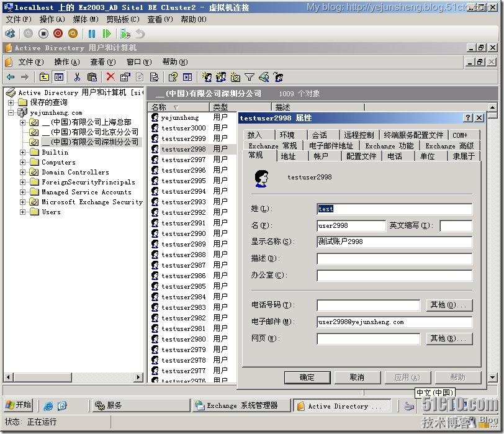Click the find objects icon
Image resolution: width=504 pixels, height=434 pixels.
[264, 77]
